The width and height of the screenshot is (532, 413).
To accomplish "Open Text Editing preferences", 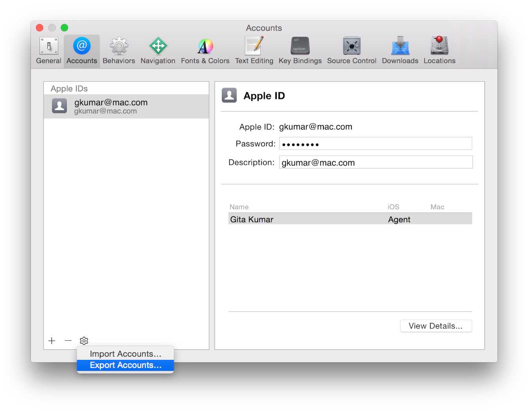I will (x=254, y=51).
